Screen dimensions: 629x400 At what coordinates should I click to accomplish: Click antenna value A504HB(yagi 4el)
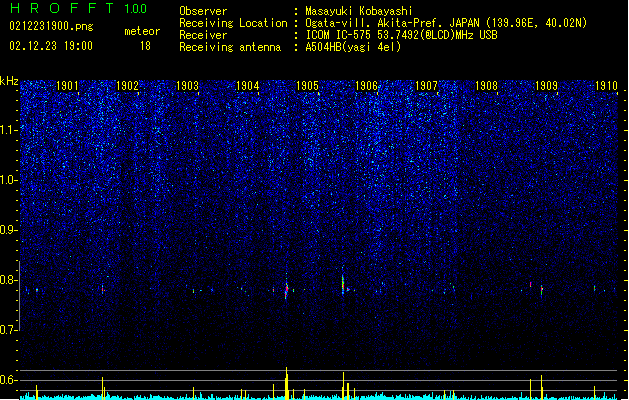pos(353,47)
